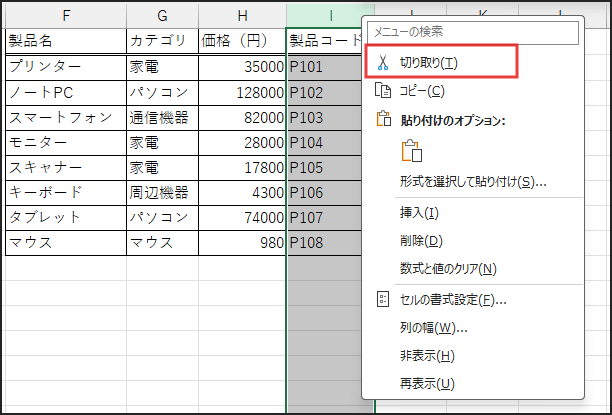The width and height of the screenshot is (612, 415).
Task: Choose 列の幅(W)... menu entry
Action: 433,328
